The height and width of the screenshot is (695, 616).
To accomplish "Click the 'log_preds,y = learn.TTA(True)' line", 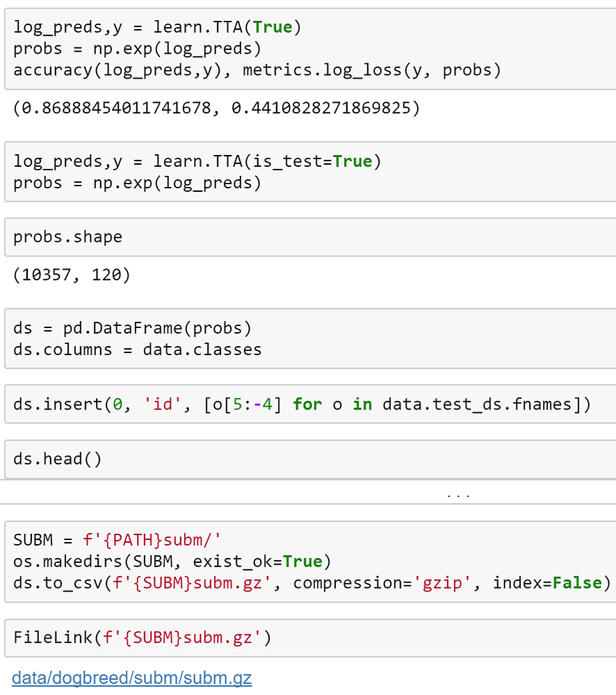I will click(x=157, y=28).
